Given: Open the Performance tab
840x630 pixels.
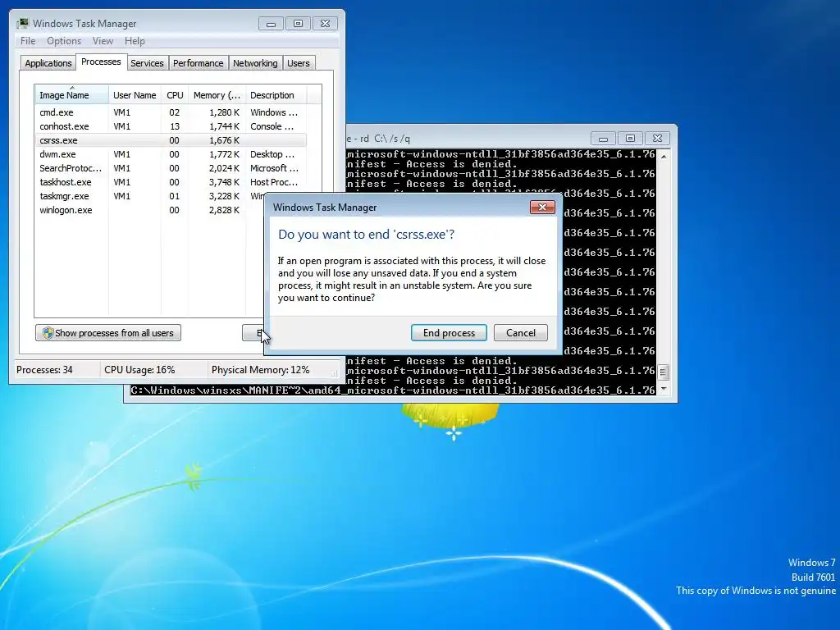Looking at the screenshot, I should tap(198, 63).
